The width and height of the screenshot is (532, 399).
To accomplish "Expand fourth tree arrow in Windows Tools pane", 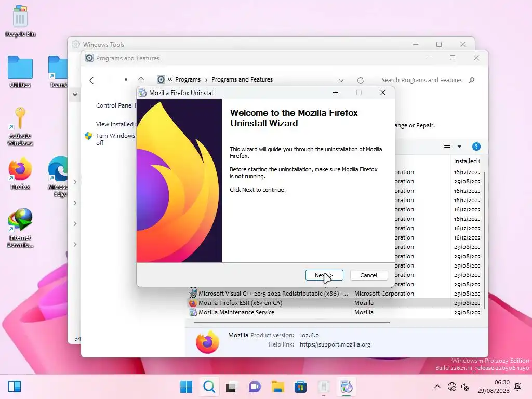I will pos(75,244).
